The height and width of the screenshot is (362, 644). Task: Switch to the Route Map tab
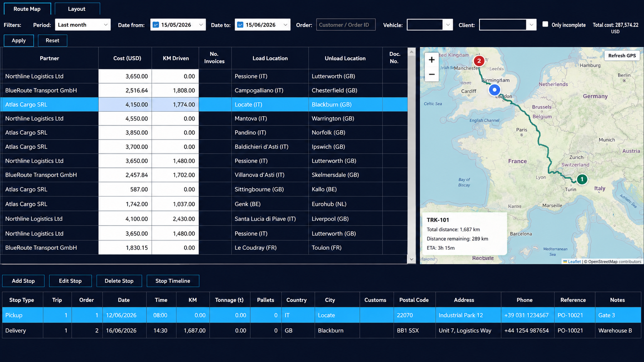(27, 9)
